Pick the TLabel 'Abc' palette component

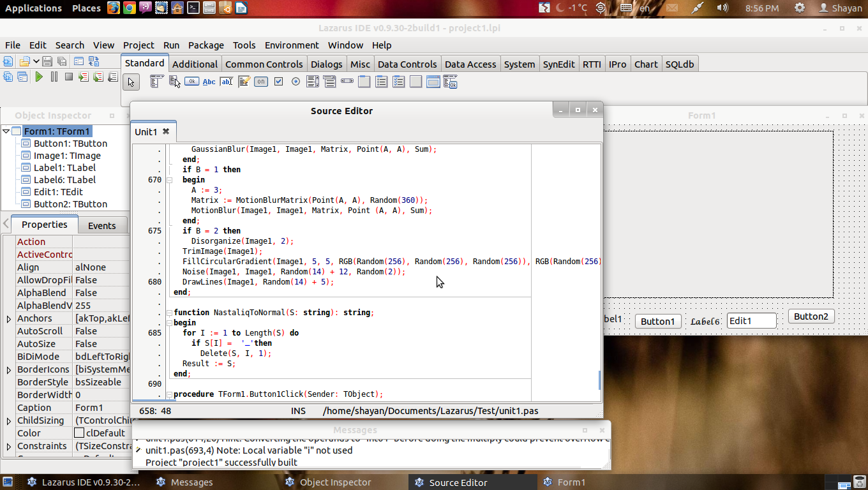(209, 81)
